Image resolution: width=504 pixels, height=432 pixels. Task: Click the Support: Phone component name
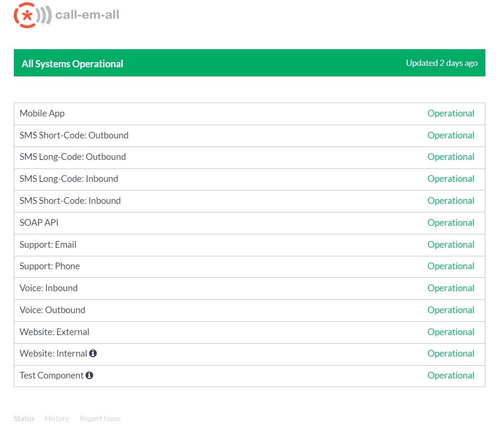(49, 266)
